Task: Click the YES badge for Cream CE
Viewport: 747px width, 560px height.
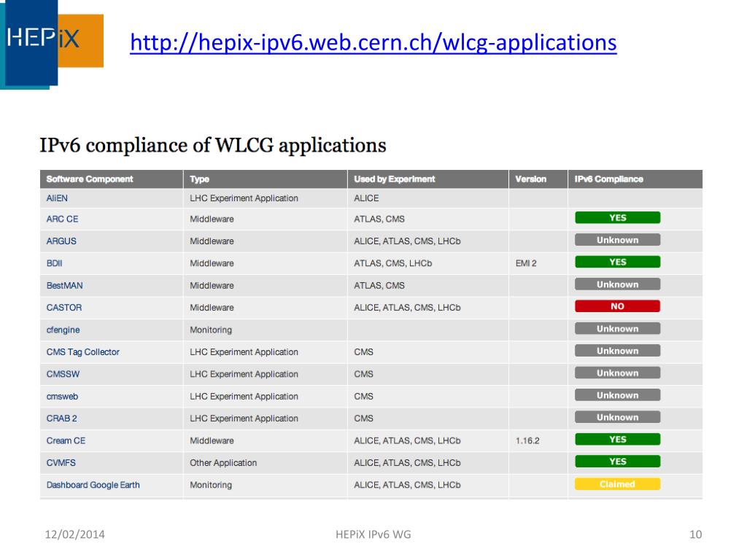Action: (617, 439)
